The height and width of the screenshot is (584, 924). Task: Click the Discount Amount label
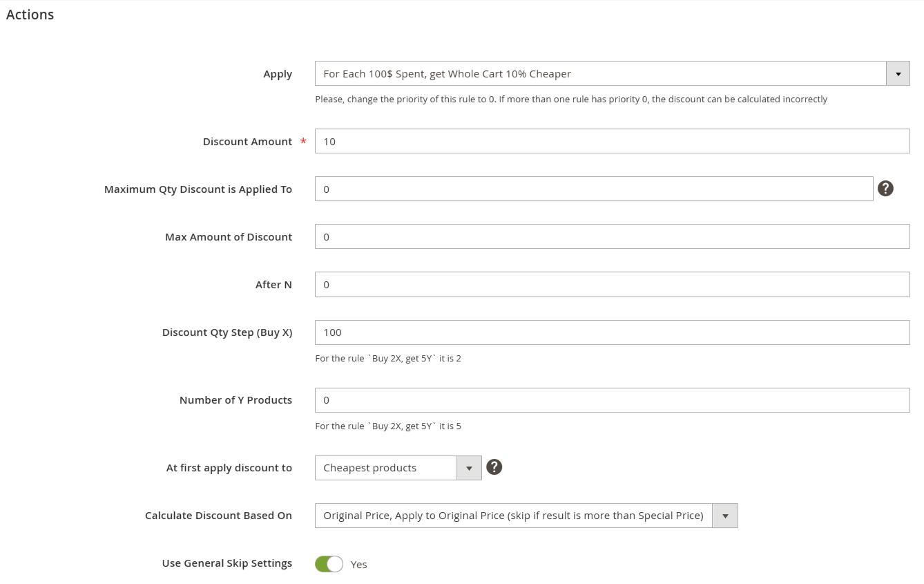point(247,142)
